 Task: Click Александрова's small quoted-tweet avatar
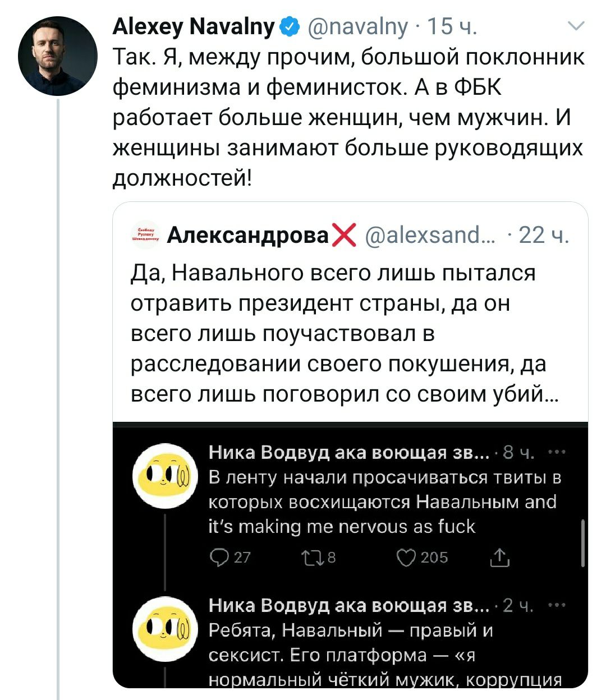pos(146,234)
